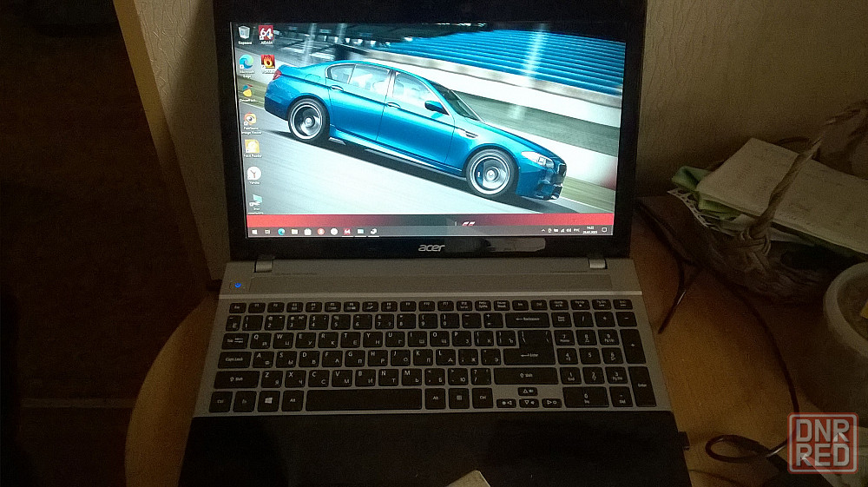Image resolution: width=868 pixels, height=487 pixels.
Task: Switch to the light blue window taskbar icon
Action: (x=360, y=231)
